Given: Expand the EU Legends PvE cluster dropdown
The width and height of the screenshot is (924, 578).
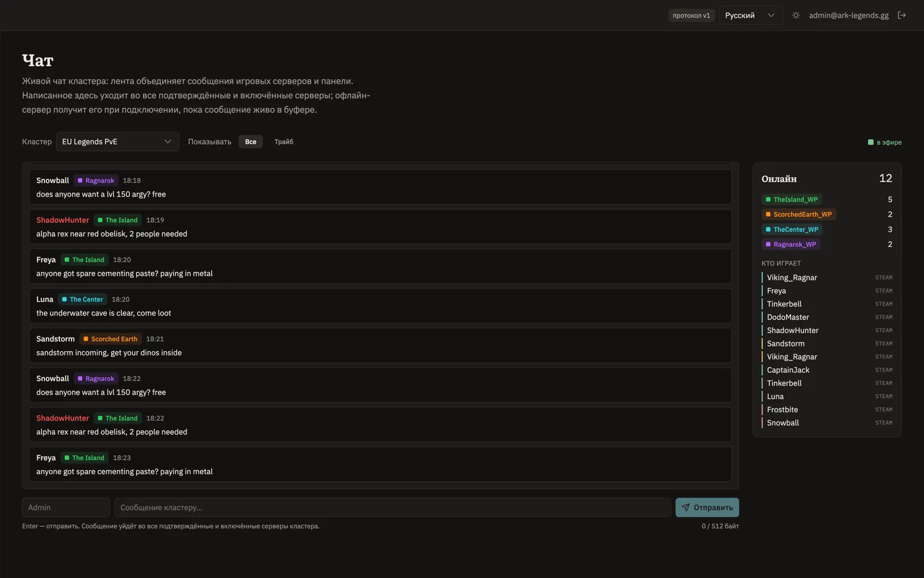Looking at the screenshot, I should [x=117, y=141].
